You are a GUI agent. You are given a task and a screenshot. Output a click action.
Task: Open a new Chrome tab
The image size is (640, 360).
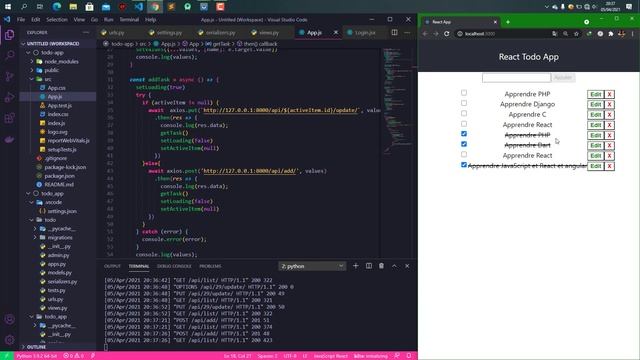click(508, 22)
